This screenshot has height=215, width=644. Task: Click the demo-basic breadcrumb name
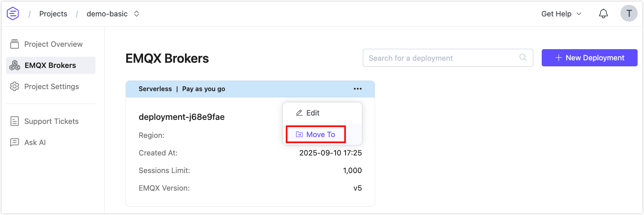107,14
